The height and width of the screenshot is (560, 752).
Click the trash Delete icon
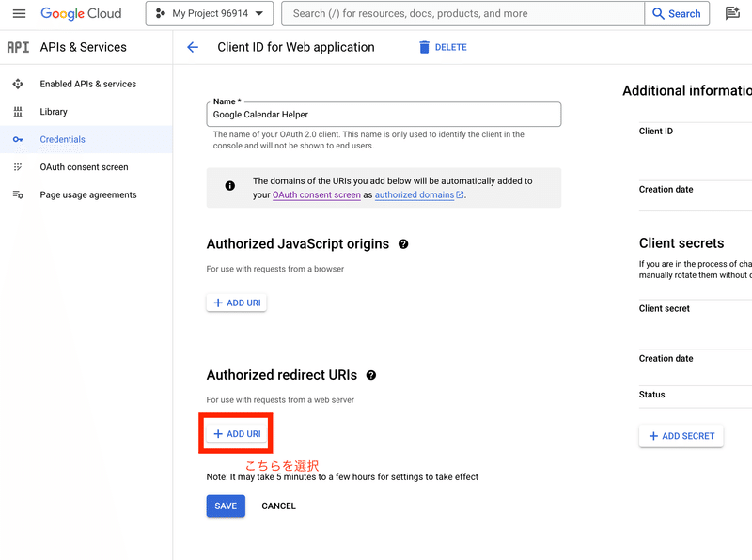(x=425, y=47)
